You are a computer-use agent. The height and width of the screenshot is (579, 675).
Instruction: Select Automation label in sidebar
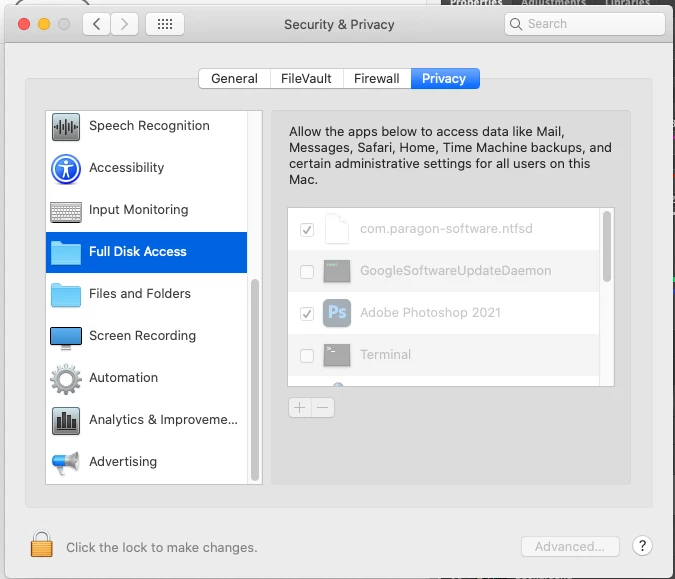pos(124,378)
